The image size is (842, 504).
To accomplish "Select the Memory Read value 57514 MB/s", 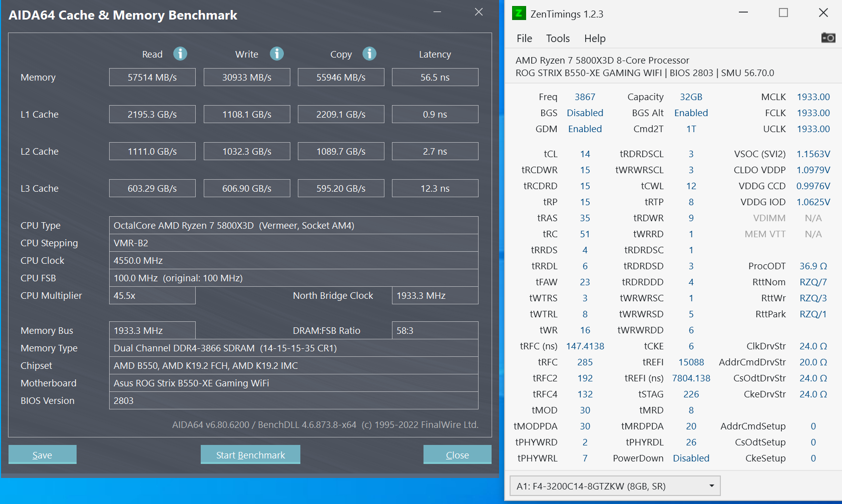I will coord(152,77).
